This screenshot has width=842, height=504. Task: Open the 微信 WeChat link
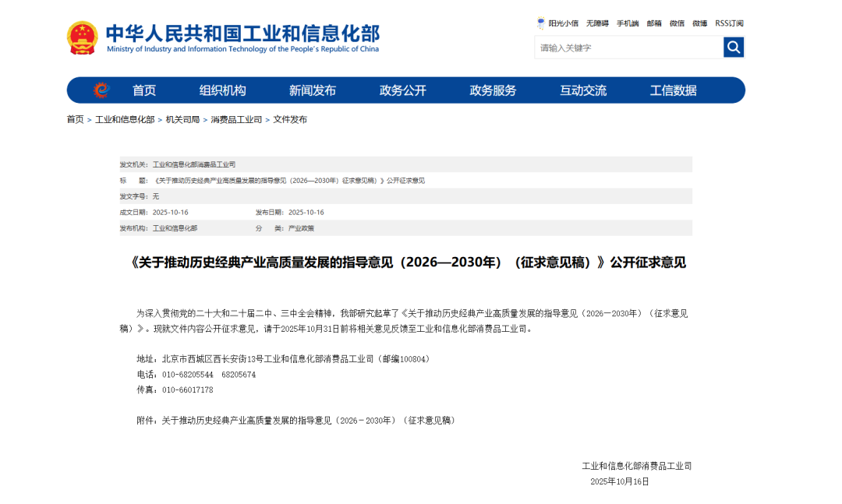tap(677, 23)
